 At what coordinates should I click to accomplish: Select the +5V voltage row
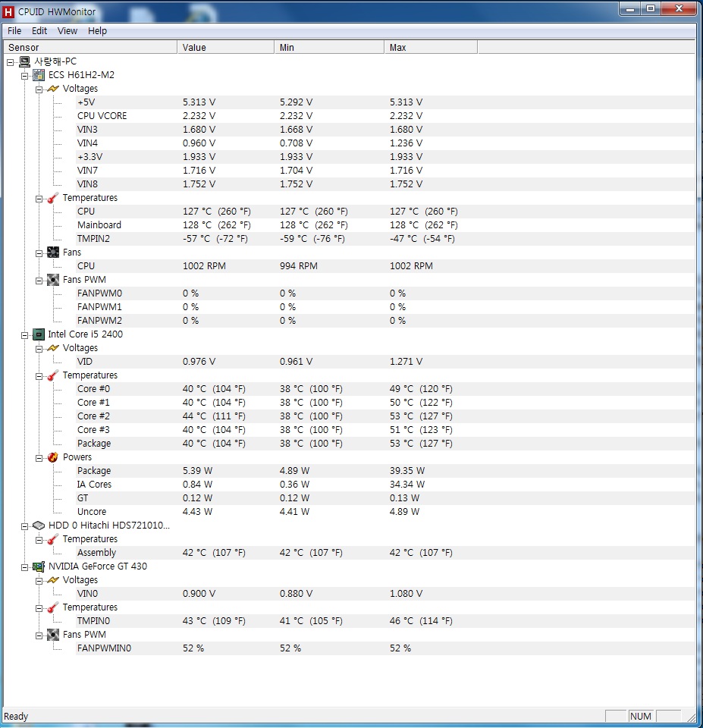coord(385,102)
